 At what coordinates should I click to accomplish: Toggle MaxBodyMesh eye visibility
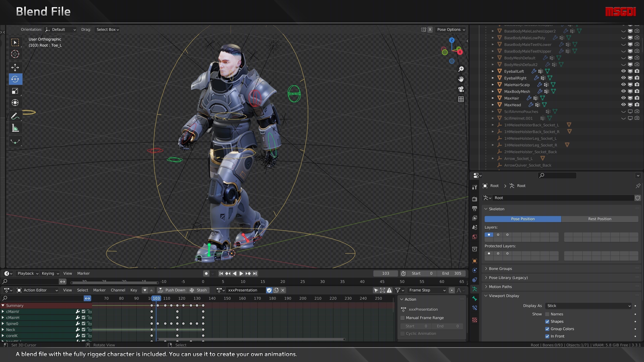pos(624,92)
